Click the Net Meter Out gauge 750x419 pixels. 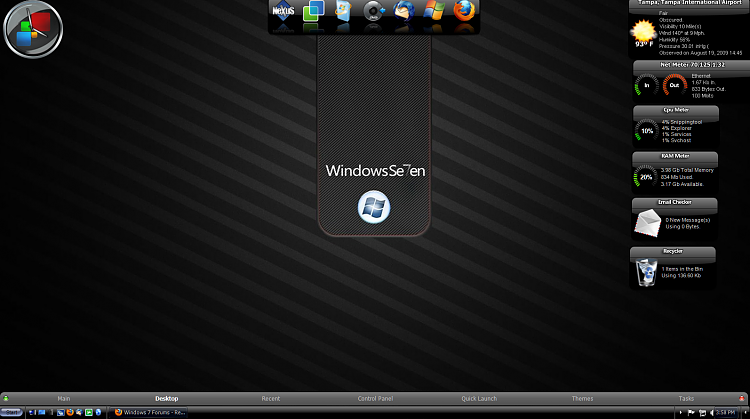(674, 85)
